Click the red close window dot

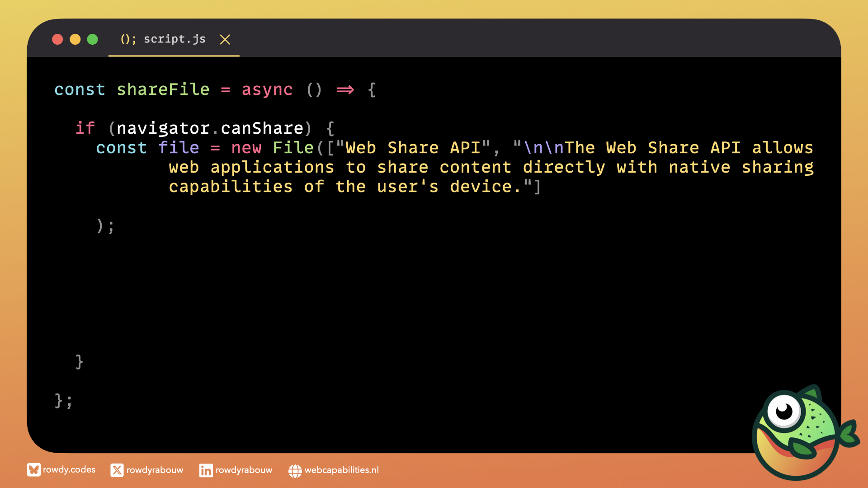[x=57, y=39]
